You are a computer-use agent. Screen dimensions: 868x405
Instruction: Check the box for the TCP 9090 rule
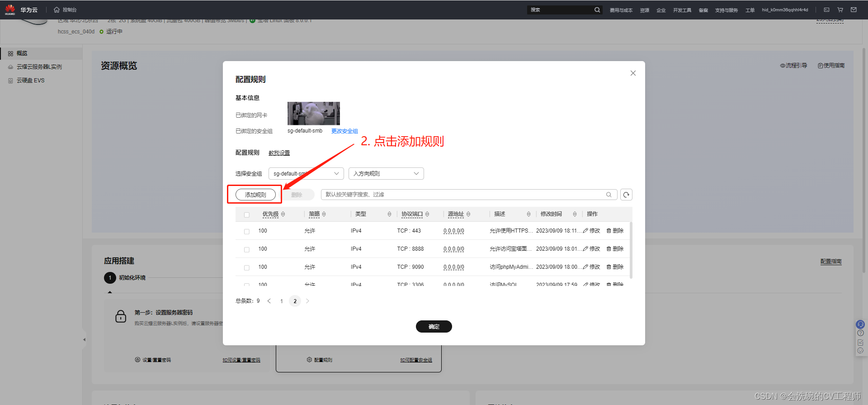247,267
